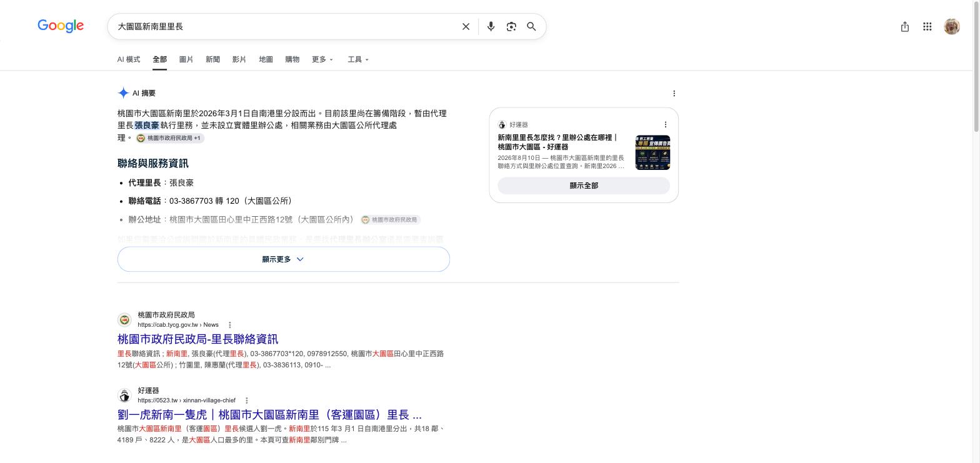Click source chip after 辦公地址 line
This screenshot has height=463, width=980.
pos(391,219)
